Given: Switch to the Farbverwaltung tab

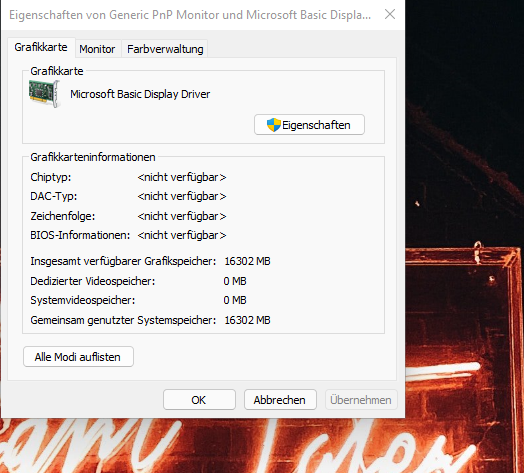Looking at the screenshot, I should point(165,49).
